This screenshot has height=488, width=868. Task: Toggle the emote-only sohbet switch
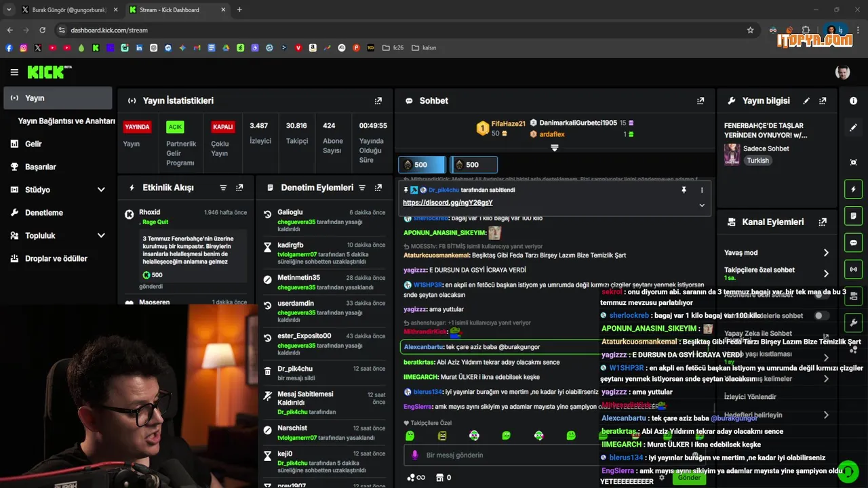(x=821, y=316)
